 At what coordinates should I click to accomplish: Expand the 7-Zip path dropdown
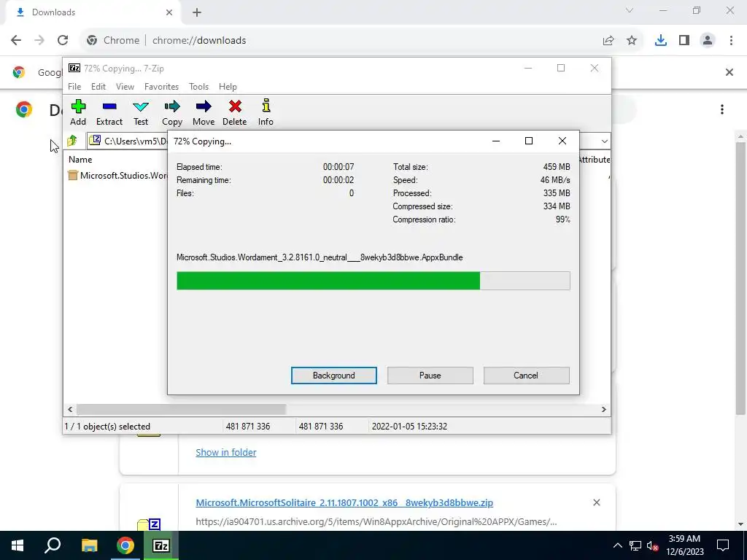click(x=605, y=141)
